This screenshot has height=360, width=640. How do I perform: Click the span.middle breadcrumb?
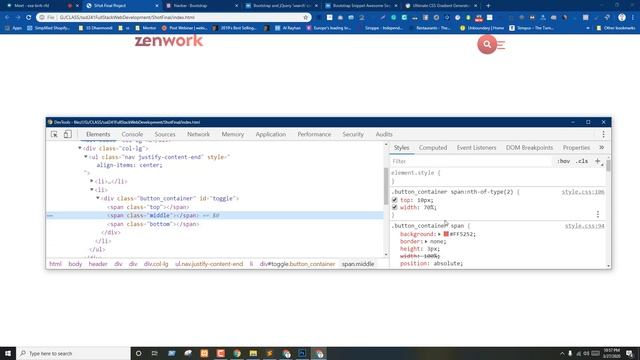pyautogui.click(x=358, y=264)
